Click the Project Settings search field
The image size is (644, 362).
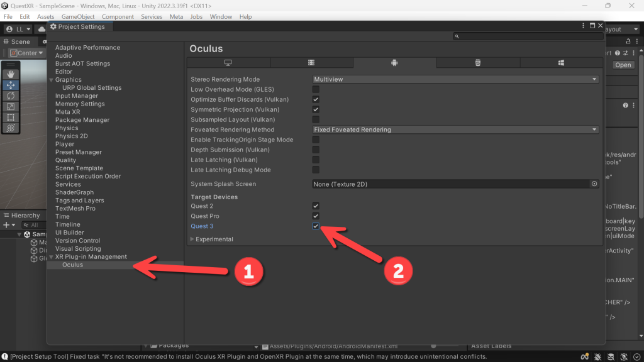528,36
